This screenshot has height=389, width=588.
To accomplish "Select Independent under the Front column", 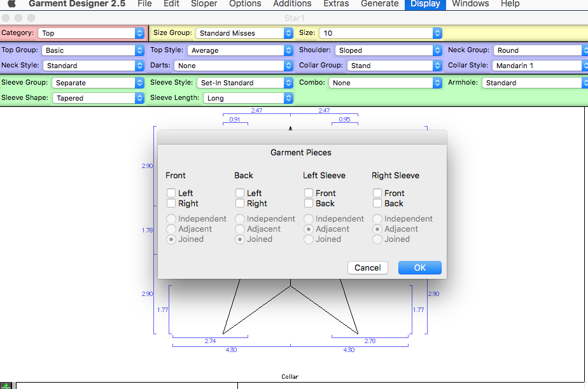I will point(171,219).
